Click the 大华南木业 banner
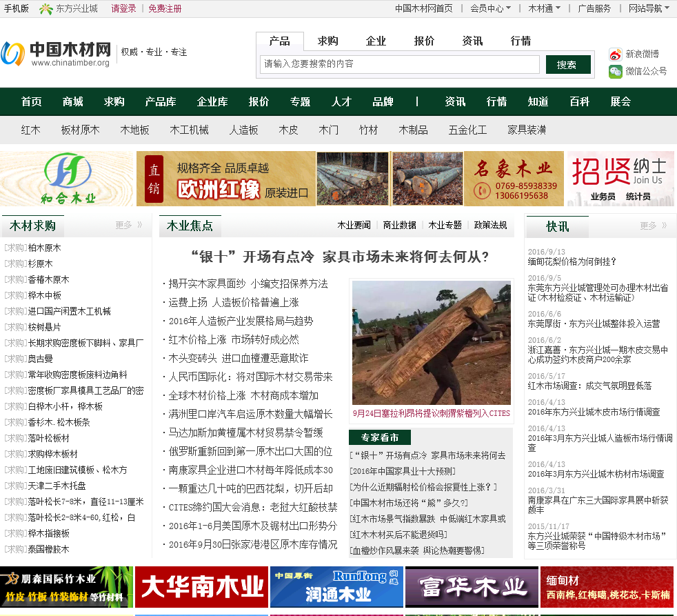This screenshot has height=616, width=677. (201, 586)
